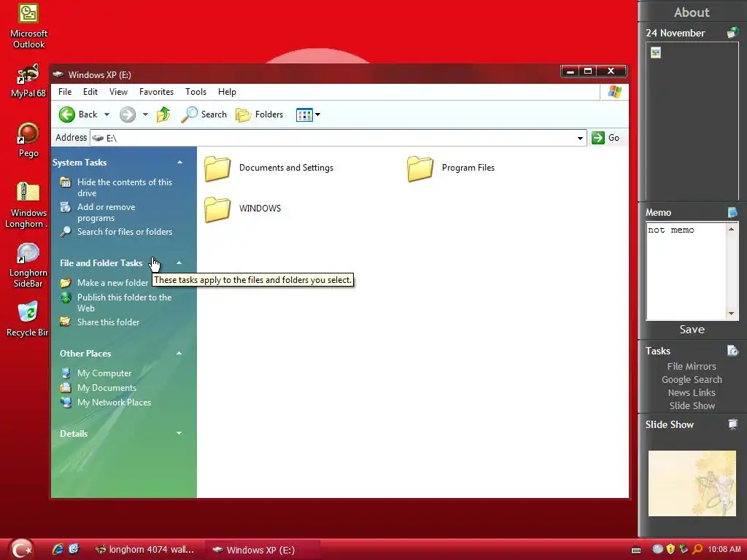Open the View menu
The width and height of the screenshot is (747, 560).
coord(118,92)
